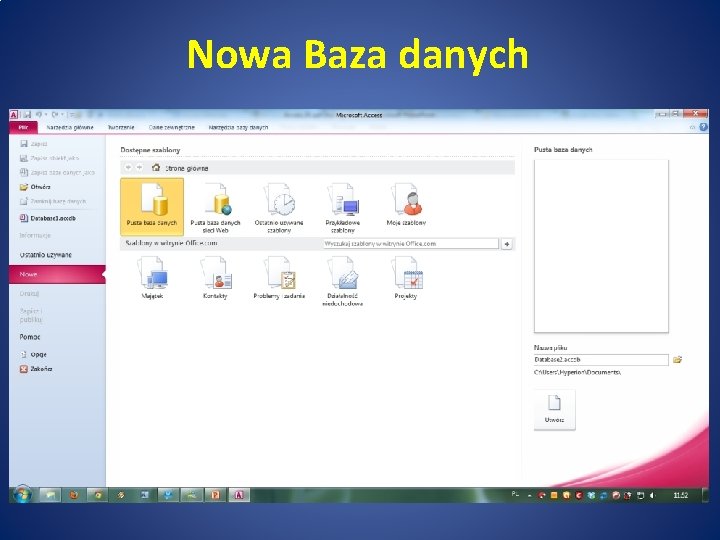This screenshot has height=540, width=720.
Task: Open the Plik tab
Action: coord(23,127)
